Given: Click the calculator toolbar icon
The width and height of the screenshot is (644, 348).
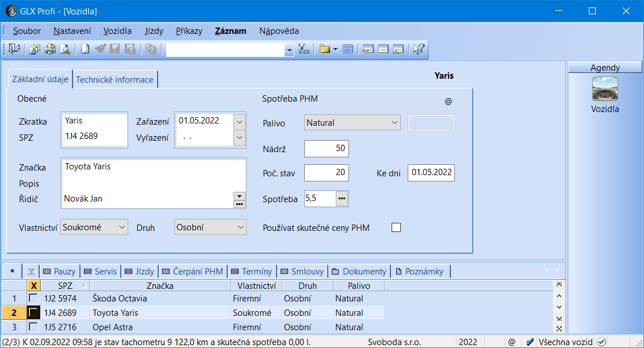Looking at the screenshot, I should pos(347,49).
